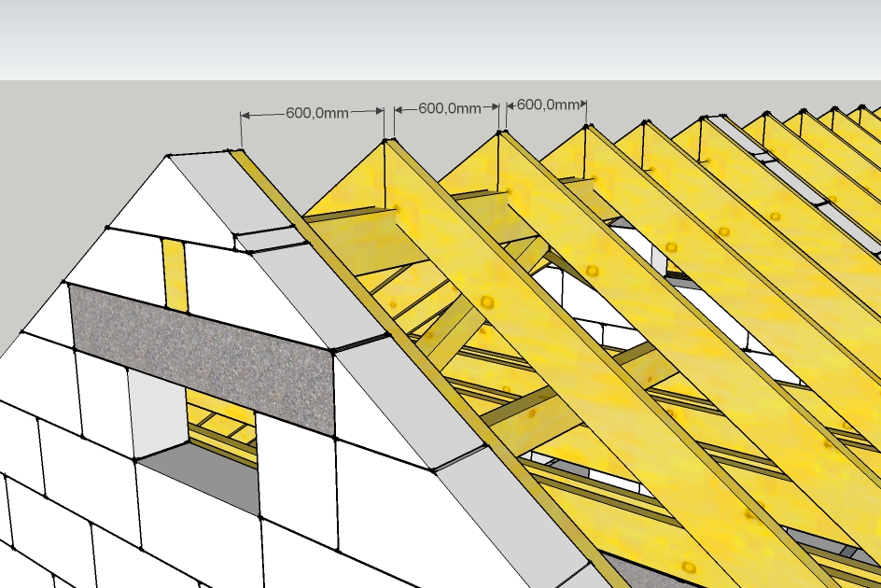
Task: Select the ridge-top capping block of the gable
Action: pos(232,193)
